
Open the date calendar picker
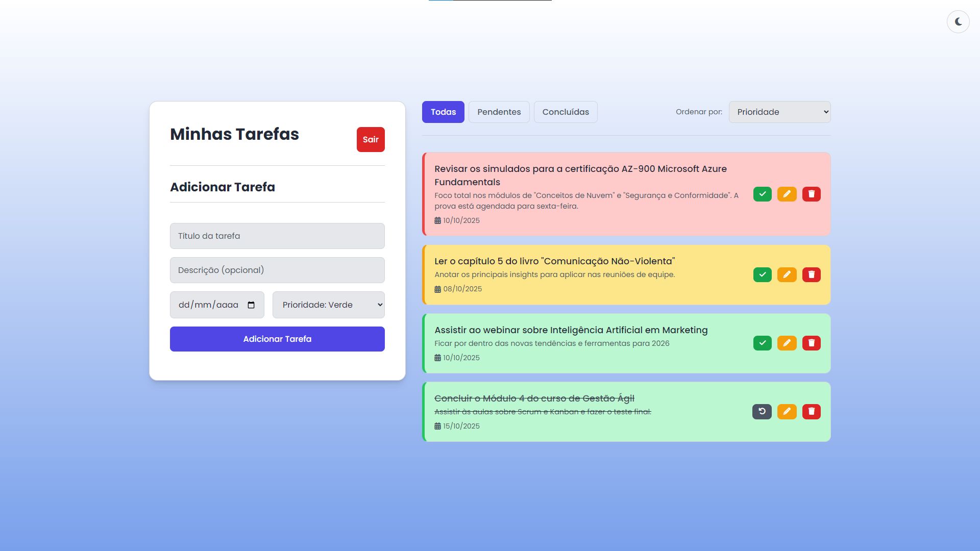point(251,304)
